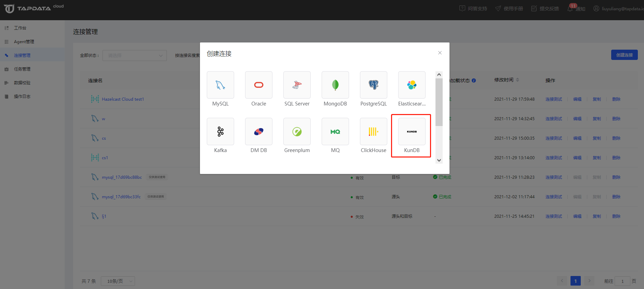Open 问答支持 in top bar
Viewport: 644px width, 289px height.
coord(473,9)
